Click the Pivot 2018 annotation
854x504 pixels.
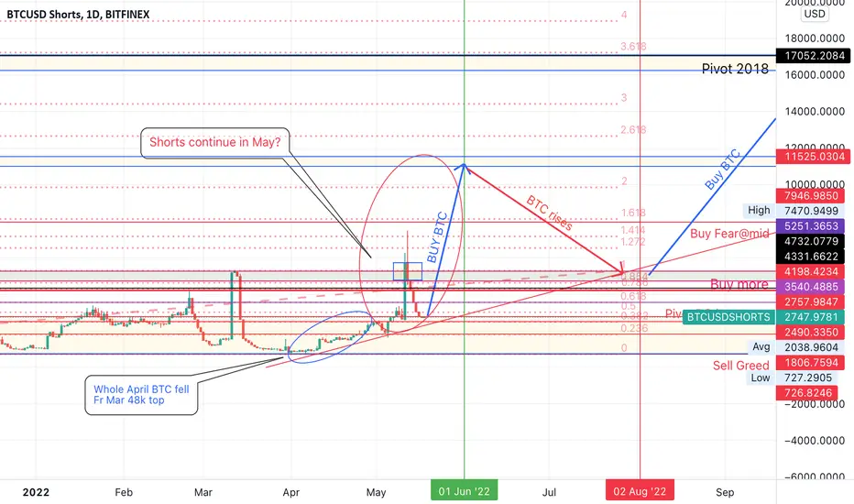tap(735, 69)
